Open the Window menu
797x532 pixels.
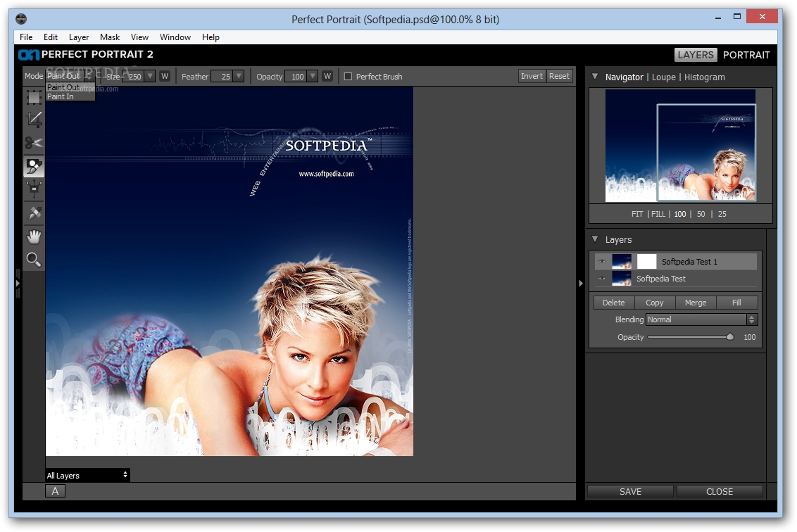click(175, 37)
